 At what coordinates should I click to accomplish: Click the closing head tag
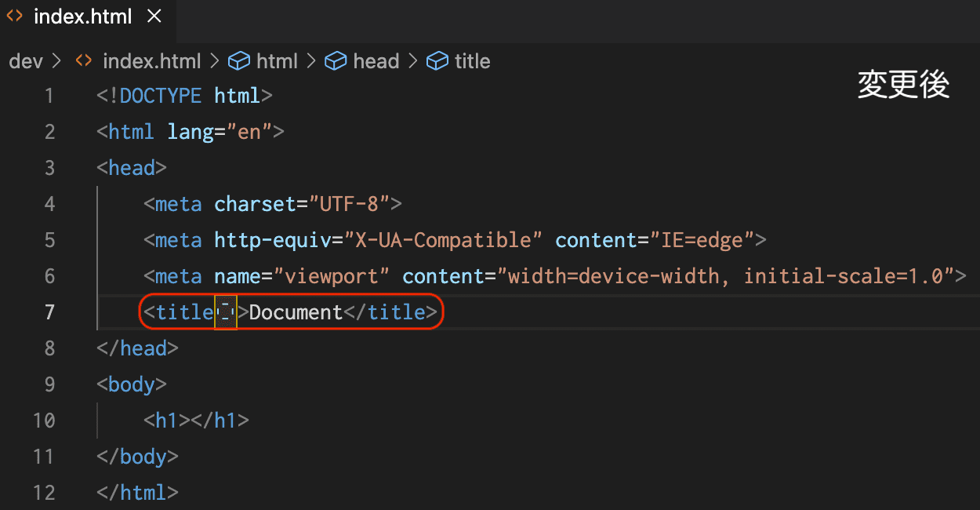[138, 348]
